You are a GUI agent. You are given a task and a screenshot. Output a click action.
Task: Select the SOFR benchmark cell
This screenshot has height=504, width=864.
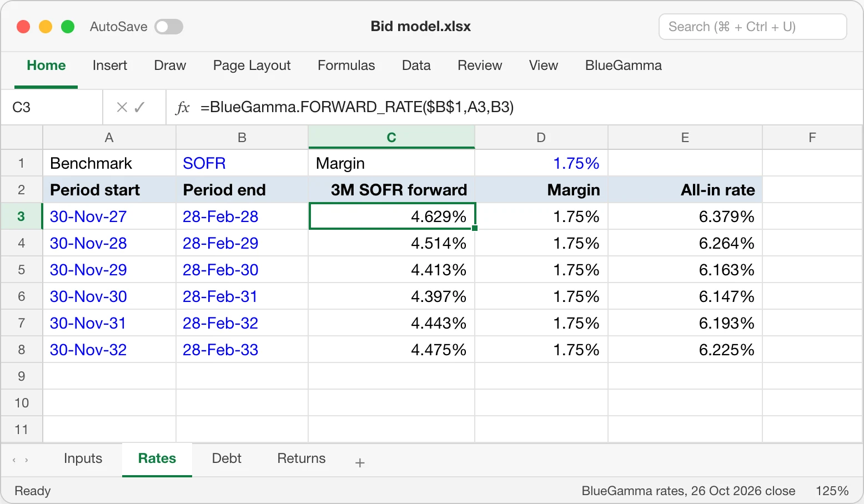pos(242,163)
